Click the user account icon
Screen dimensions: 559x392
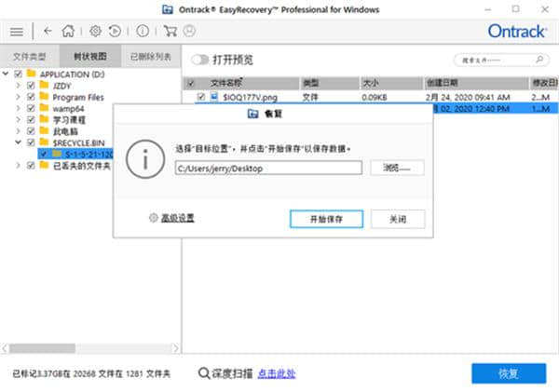pos(189,31)
